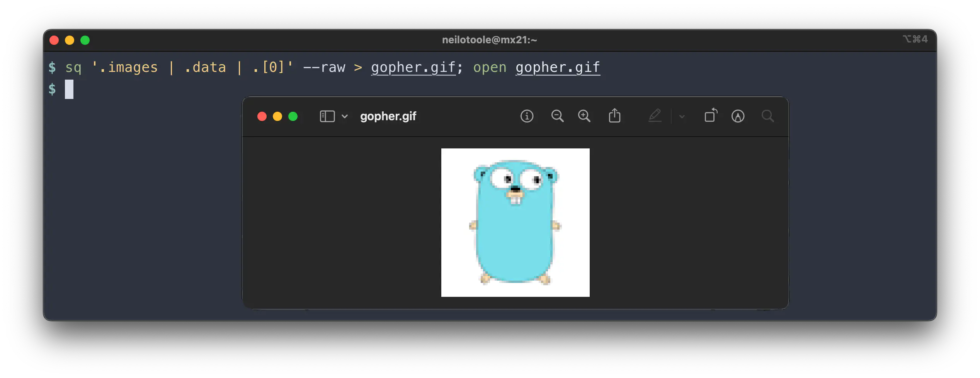Close the gopher.gif Preview window
Screen dimensions: 980x378
(x=262, y=116)
